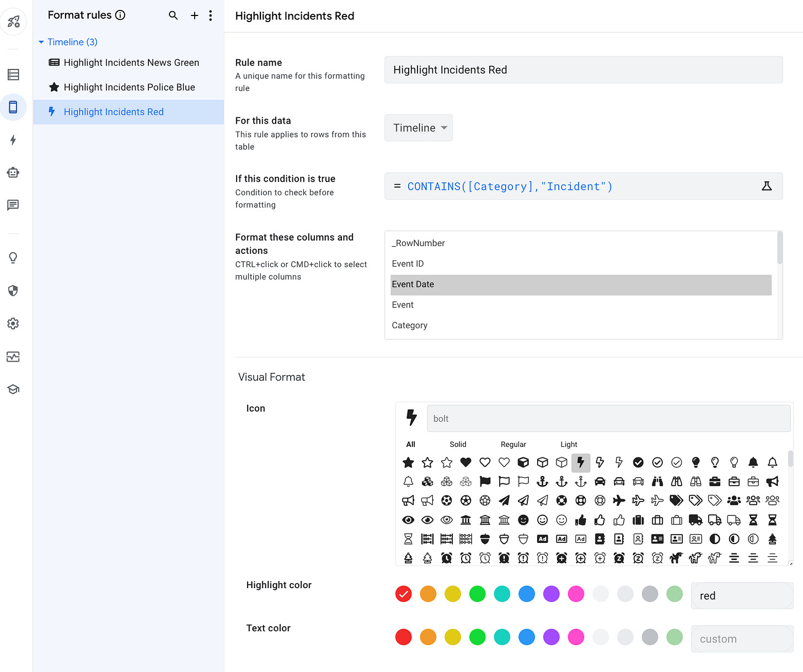Select the Event Date column
Image resolution: width=803 pixels, height=672 pixels.
click(581, 285)
